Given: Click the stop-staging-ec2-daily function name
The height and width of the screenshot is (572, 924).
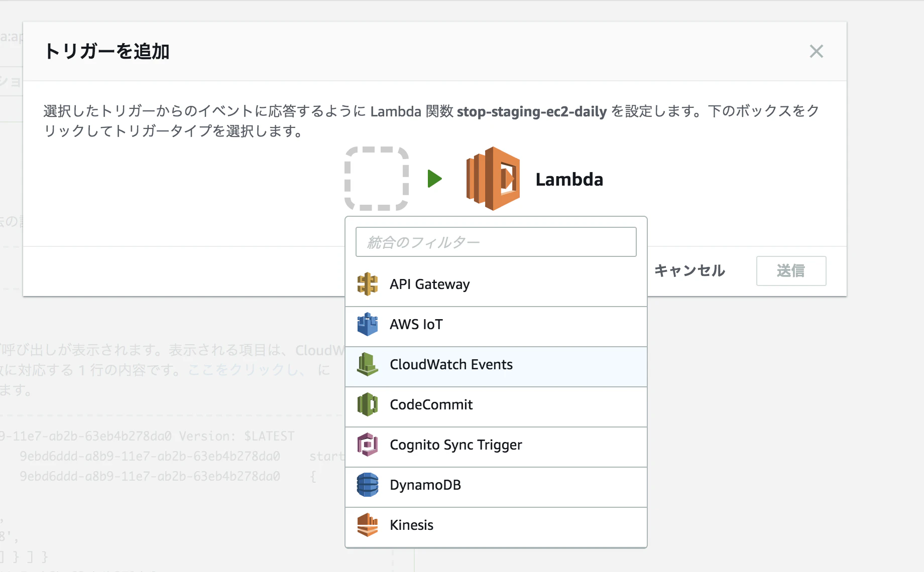Looking at the screenshot, I should coord(532,111).
